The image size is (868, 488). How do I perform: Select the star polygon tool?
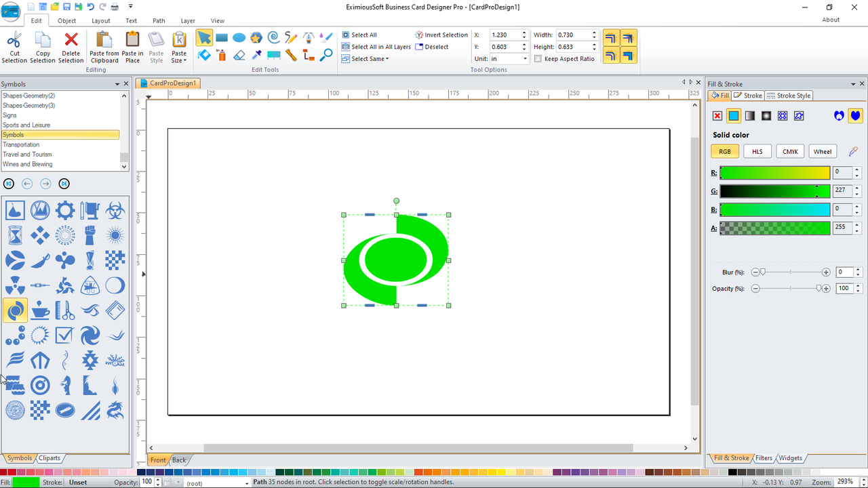click(256, 37)
